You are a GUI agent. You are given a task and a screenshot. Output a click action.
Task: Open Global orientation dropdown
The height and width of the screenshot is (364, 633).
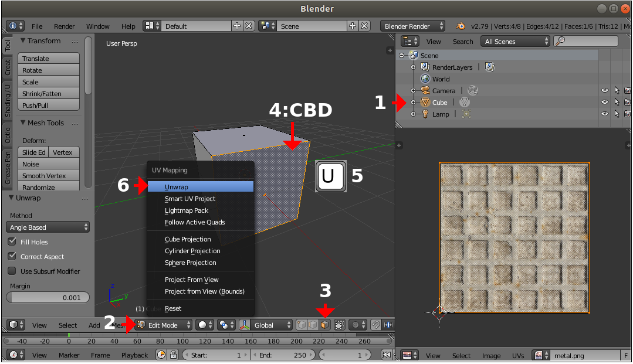[272, 325]
